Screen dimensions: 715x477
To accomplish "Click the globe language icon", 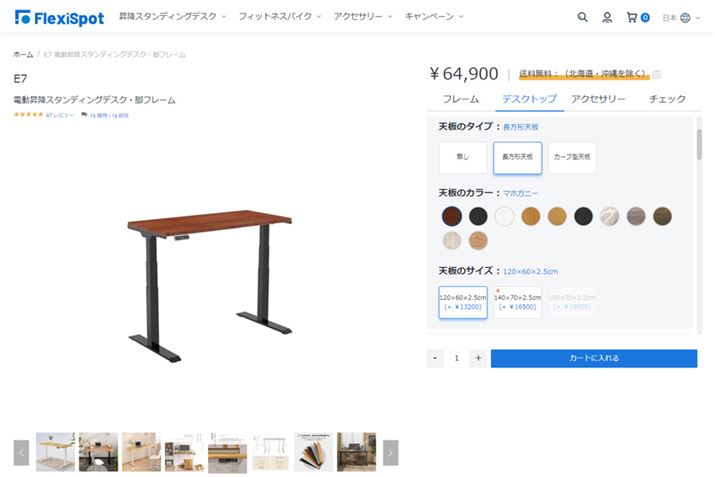I will coord(685,17).
